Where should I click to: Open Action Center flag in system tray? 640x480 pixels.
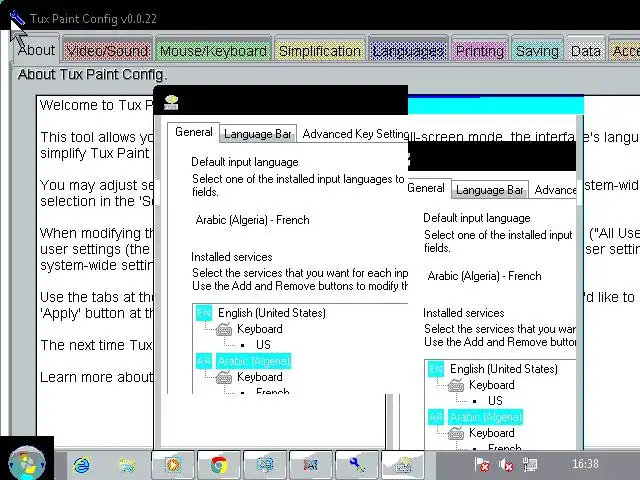482,464
